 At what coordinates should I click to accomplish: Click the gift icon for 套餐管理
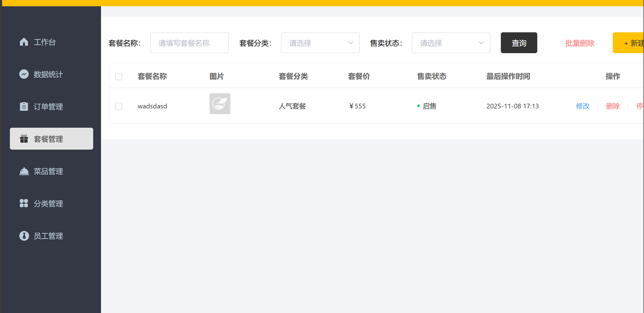24,139
